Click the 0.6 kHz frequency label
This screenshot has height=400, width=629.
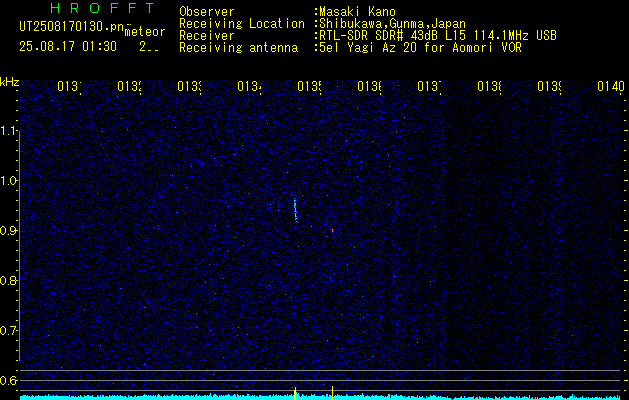tap(8, 380)
